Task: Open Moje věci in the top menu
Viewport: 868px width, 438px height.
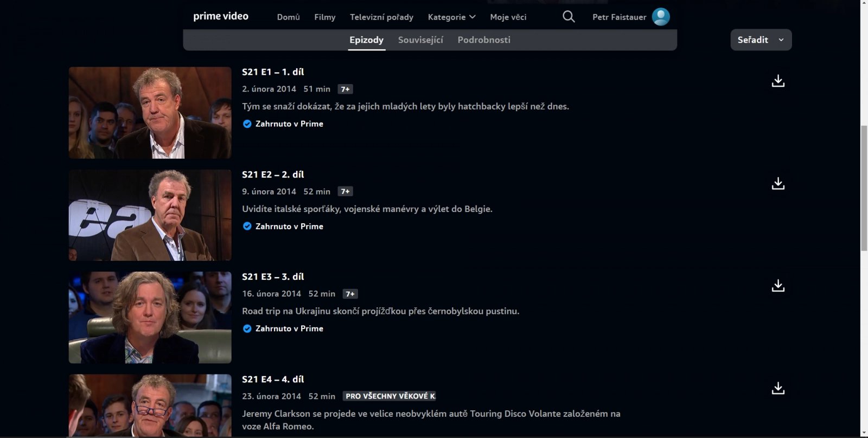Action: [508, 17]
